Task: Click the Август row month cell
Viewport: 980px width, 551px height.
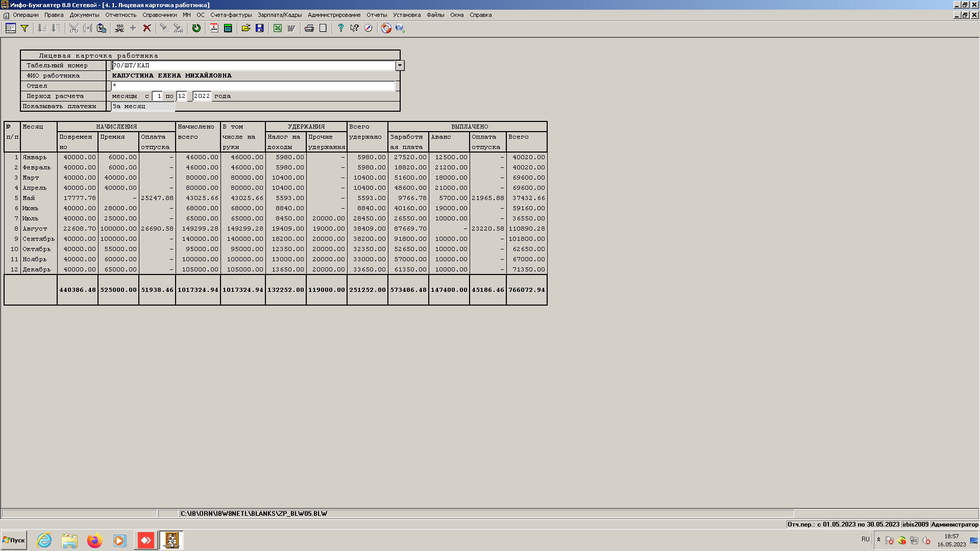Action: (39, 229)
